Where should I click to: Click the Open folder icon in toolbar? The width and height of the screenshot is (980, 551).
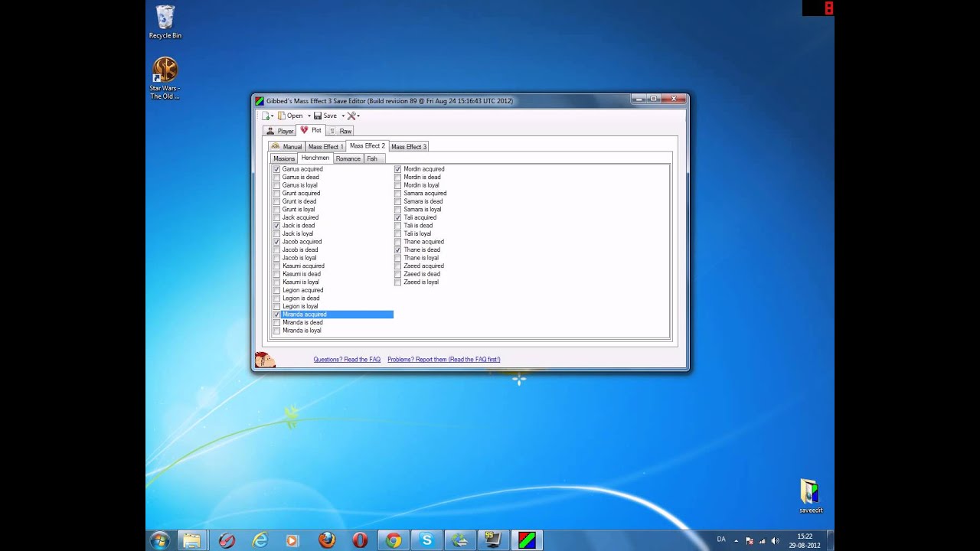point(281,116)
